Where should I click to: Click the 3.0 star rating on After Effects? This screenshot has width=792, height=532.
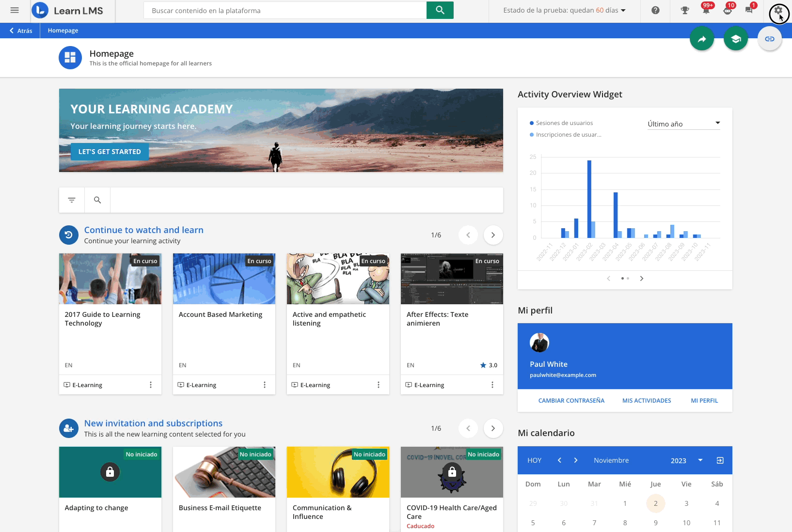(489, 365)
